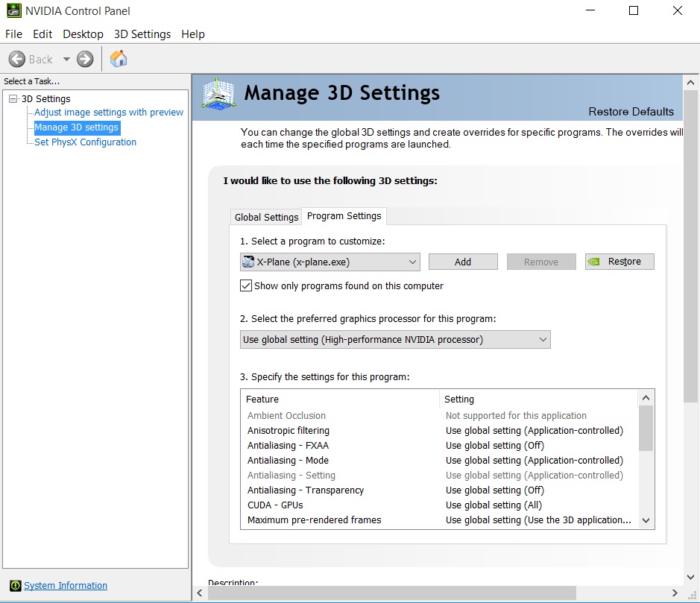Open the Desktop menu
Screen dimensions: 700x603
[83, 34]
